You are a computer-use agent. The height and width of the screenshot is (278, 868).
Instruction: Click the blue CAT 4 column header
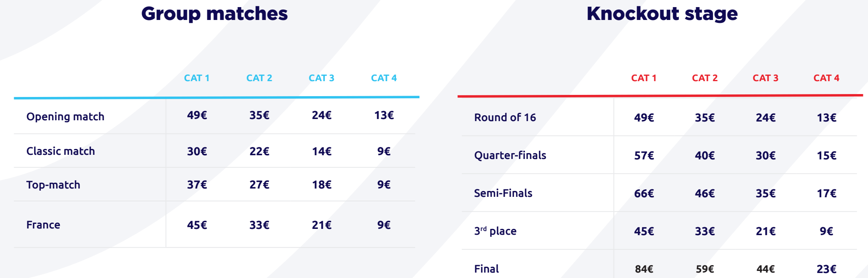384,78
